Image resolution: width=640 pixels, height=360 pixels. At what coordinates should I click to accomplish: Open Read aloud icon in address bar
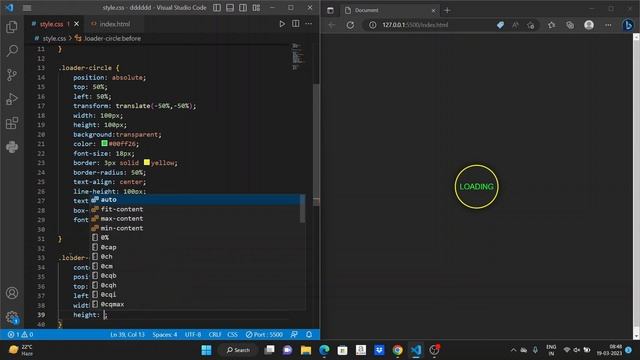[516, 25]
